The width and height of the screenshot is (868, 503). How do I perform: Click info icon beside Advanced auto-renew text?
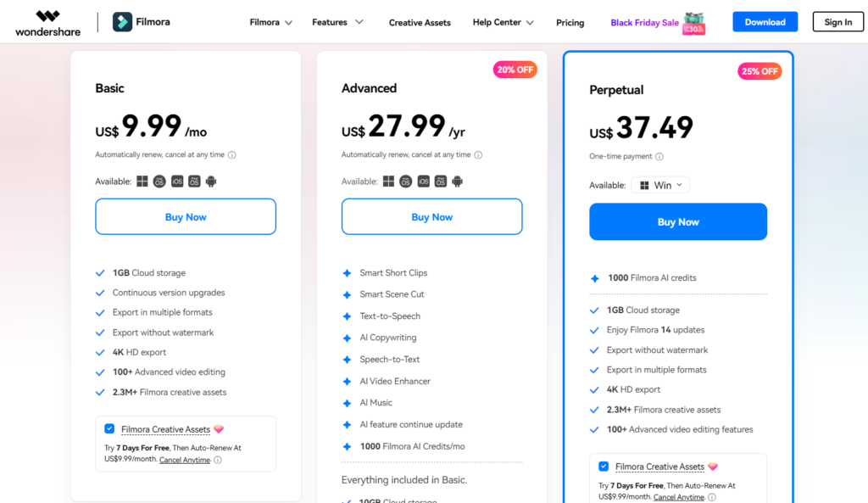[478, 155]
